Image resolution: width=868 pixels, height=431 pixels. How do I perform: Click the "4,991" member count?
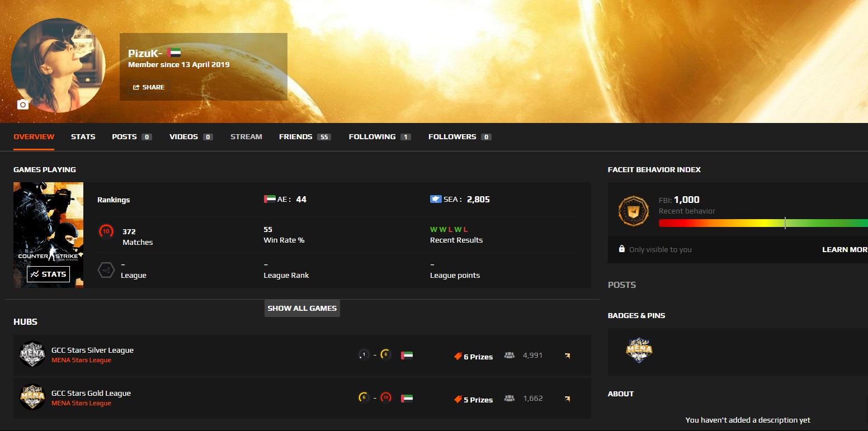click(x=532, y=355)
